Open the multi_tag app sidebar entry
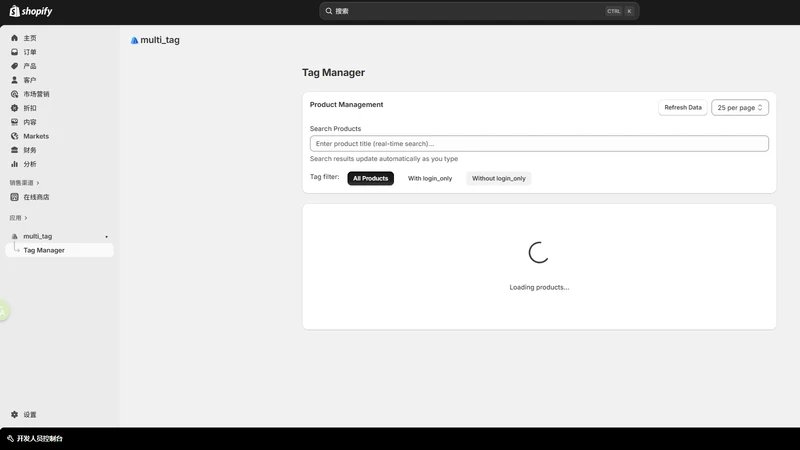Image resolution: width=800 pixels, height=450 pixels. click(59, 236)
